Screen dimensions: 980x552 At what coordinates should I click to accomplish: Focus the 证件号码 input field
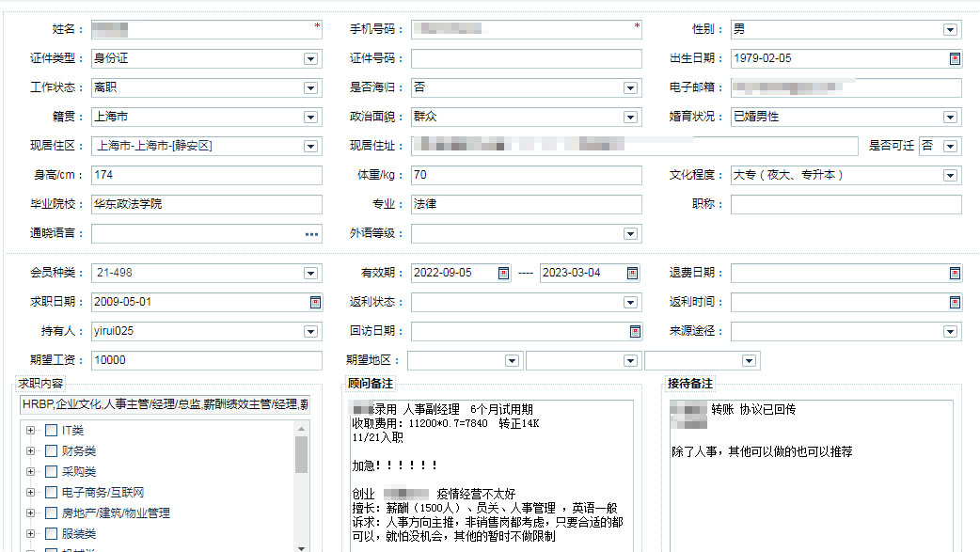point(527,58)
